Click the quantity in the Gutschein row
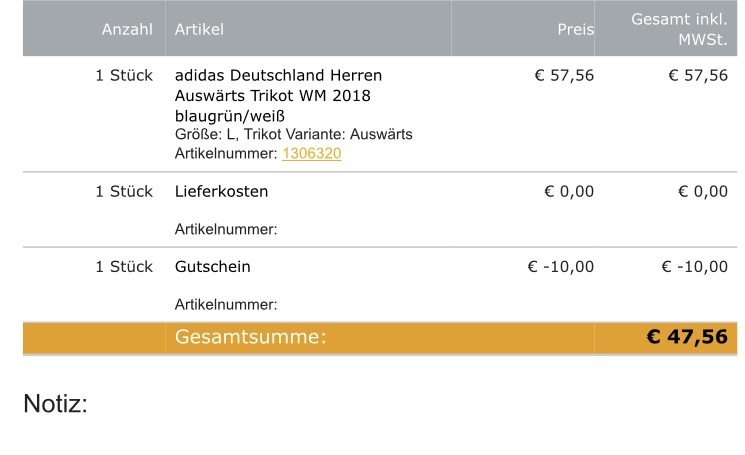Image resolution: width=745 pixels, height=455 pixels. pyautogui.click(x=124, y=267)
